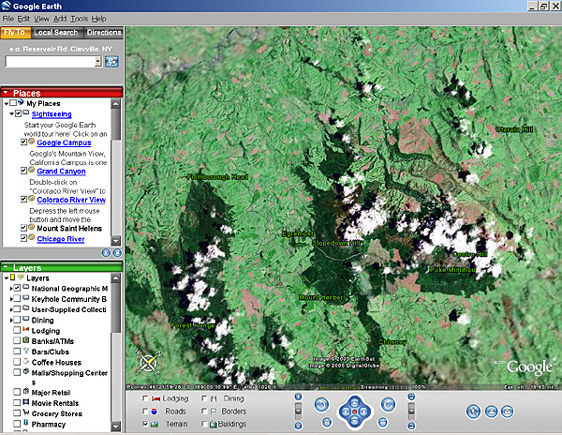This screenshot has height=435, width=562.
Task: Click into the Fly To address field
Action: click(x=51, y=62)
